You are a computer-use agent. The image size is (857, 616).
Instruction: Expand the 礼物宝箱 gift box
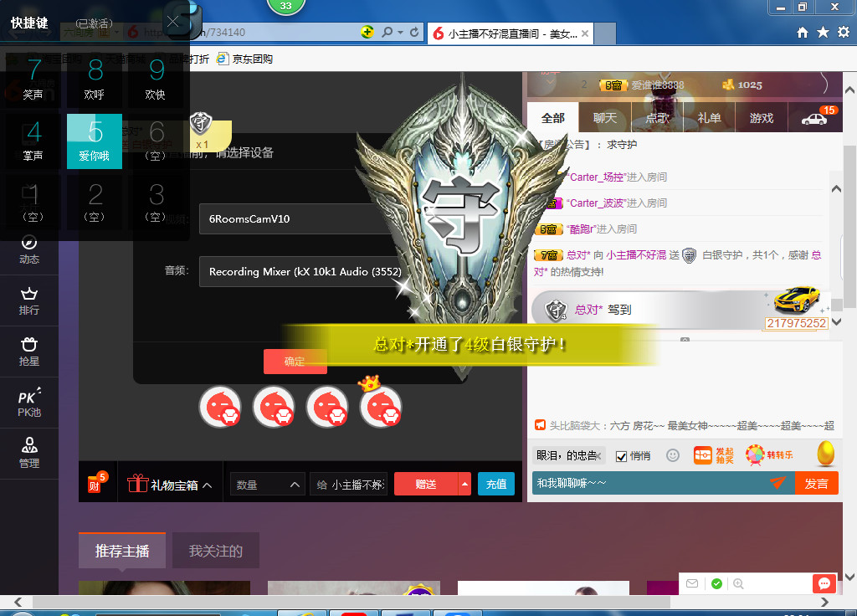(170, 485)
